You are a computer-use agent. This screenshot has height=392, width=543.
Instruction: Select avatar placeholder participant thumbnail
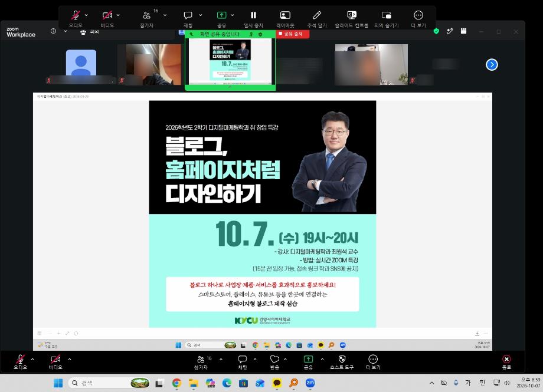coord(81,64)
